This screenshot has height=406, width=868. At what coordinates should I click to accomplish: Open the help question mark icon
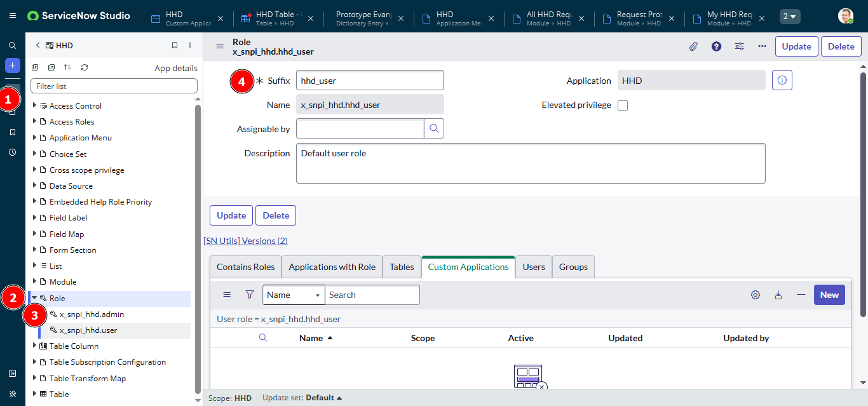(x=716, y=46)
